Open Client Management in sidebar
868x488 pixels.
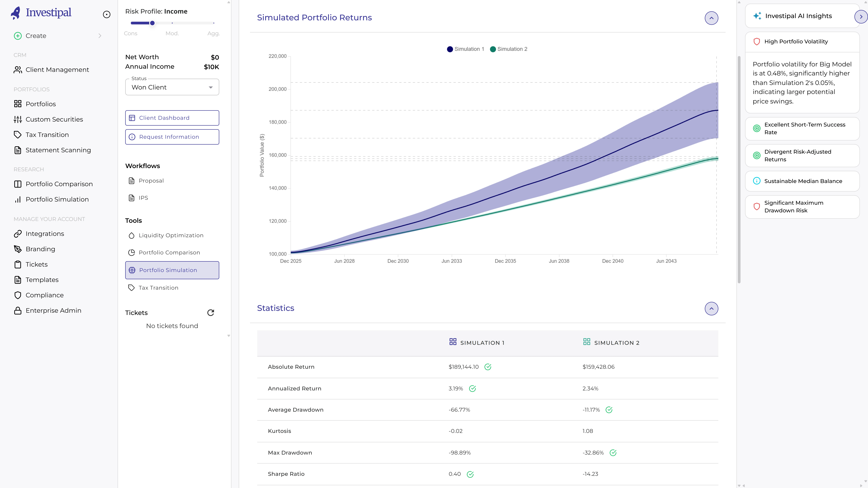click(57, 70)
